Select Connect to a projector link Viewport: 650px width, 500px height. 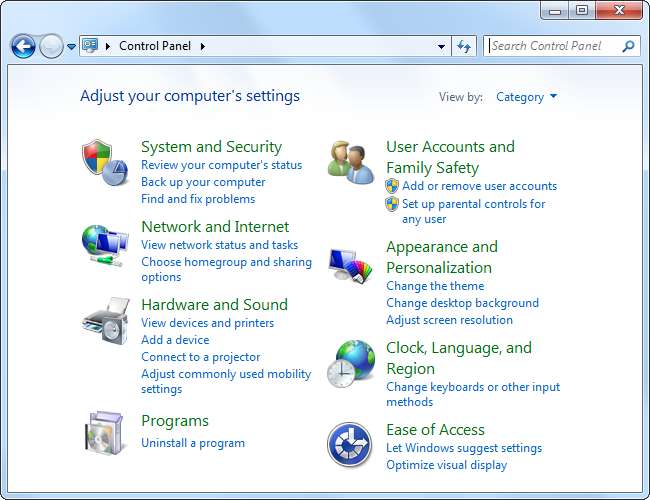point(201,357)
